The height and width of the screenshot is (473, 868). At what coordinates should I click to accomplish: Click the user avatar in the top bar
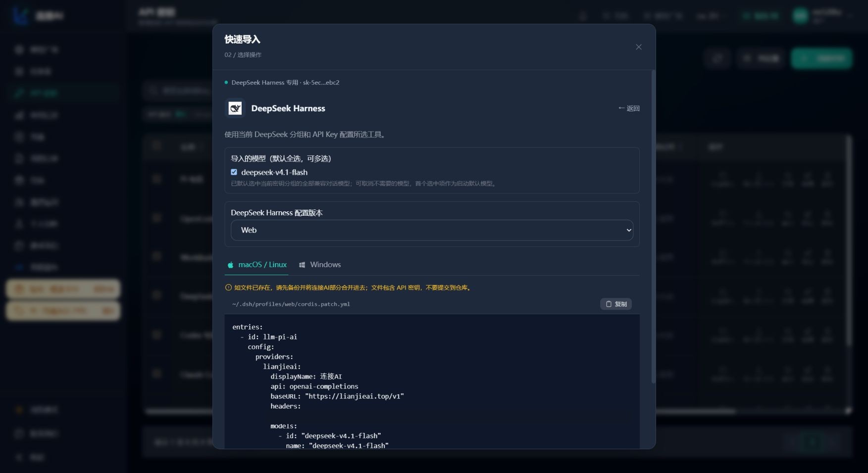800,16
